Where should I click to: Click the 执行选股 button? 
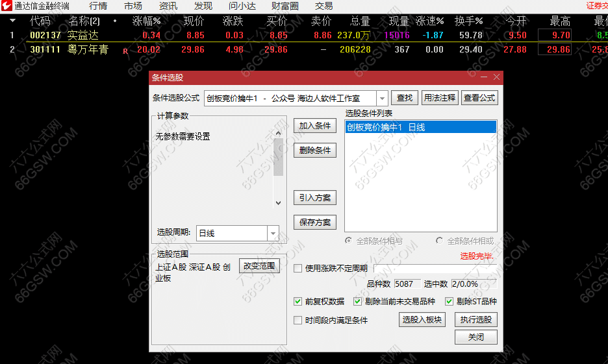point(475,319)
